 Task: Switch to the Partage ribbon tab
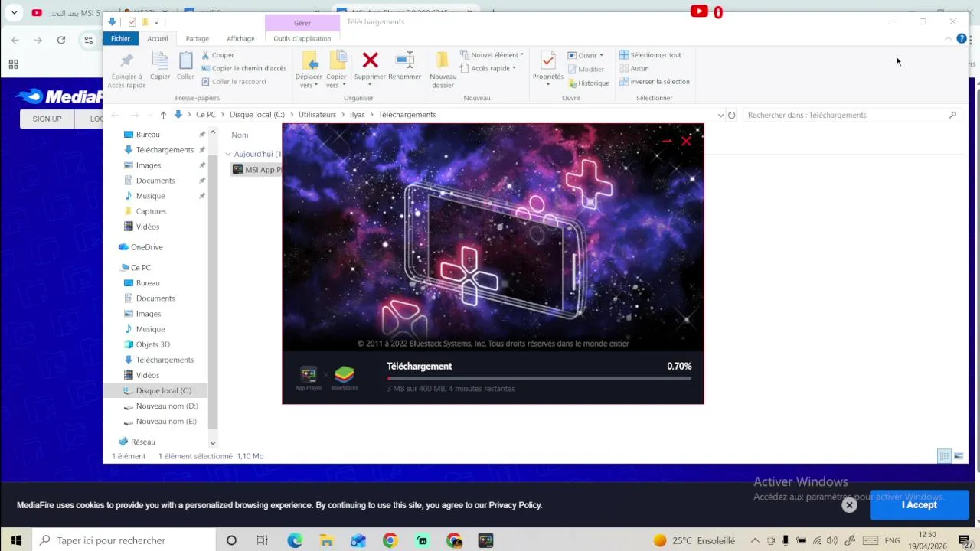(x=197, y=38)
